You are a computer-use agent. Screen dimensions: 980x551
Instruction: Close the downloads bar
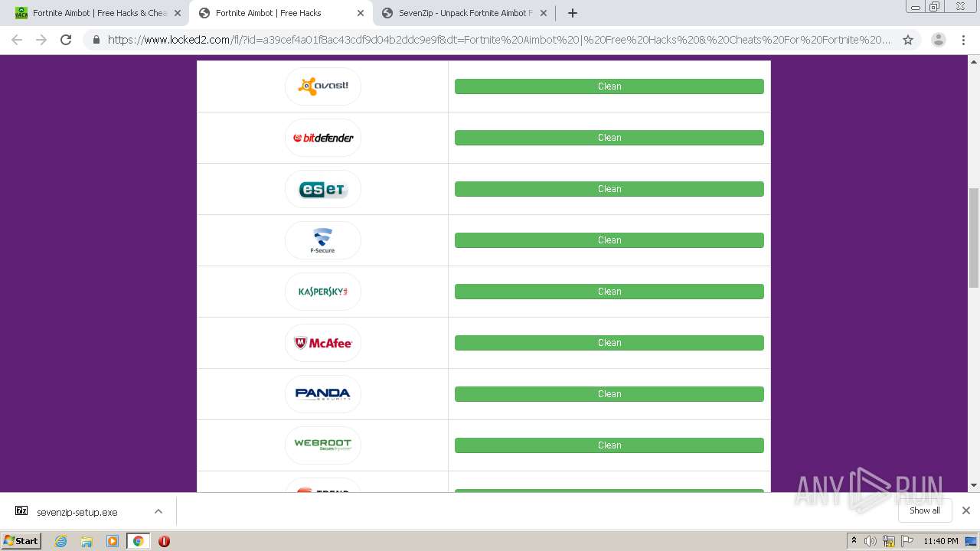pyautogui.click(x=965, y=510)
